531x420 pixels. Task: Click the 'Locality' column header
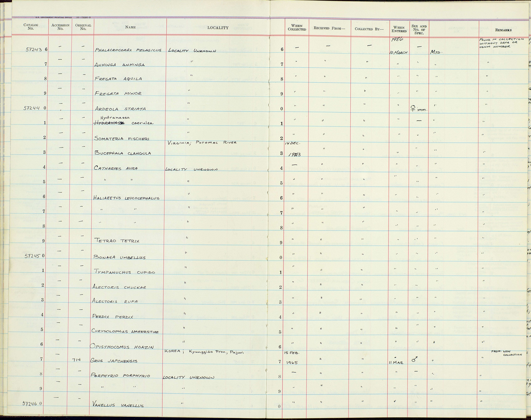[x=218, y=28]
